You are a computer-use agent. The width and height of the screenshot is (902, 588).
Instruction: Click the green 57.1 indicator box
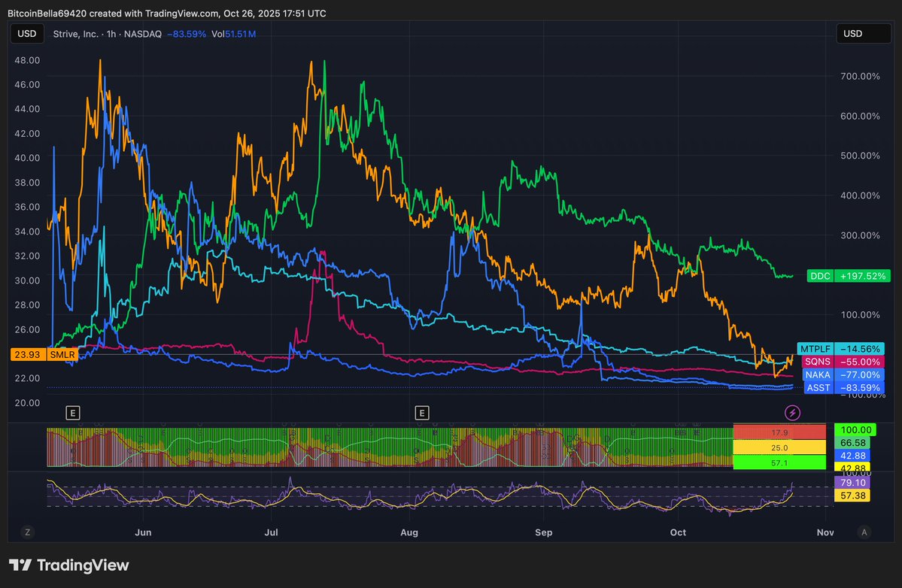tap(779, 462)
